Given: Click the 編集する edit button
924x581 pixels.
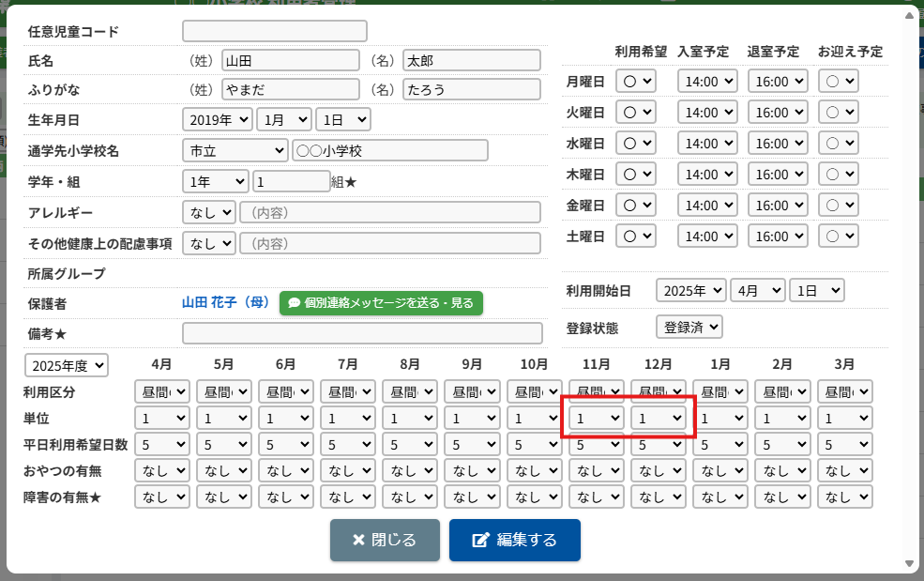Looking at the screenshot, I should tap(514, 540).
